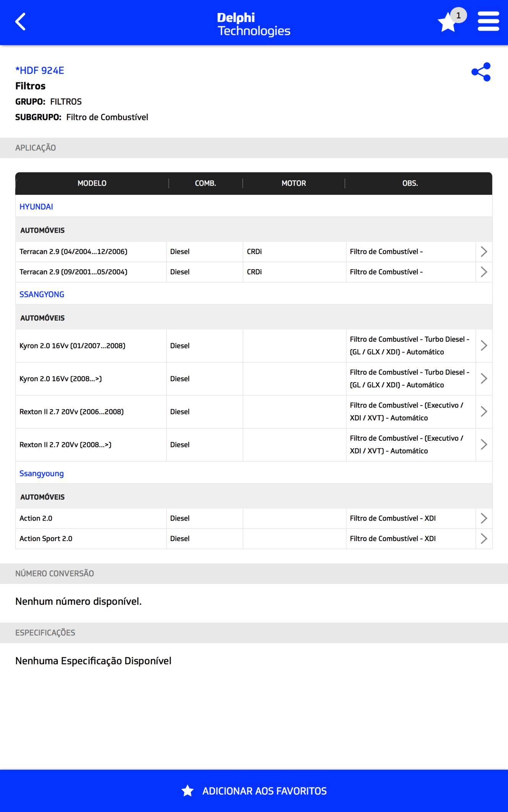Click the SUBGRUPO Filtro de Combustível text
The height and width of the screenshot is (812, 508).
[x=82, y=117]
